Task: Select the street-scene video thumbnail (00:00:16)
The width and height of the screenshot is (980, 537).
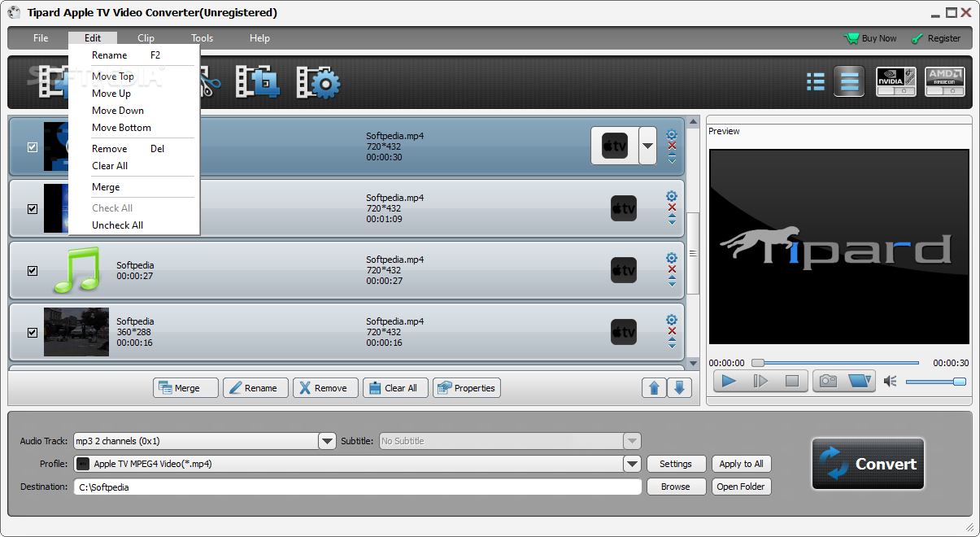Action: point(76,332)
